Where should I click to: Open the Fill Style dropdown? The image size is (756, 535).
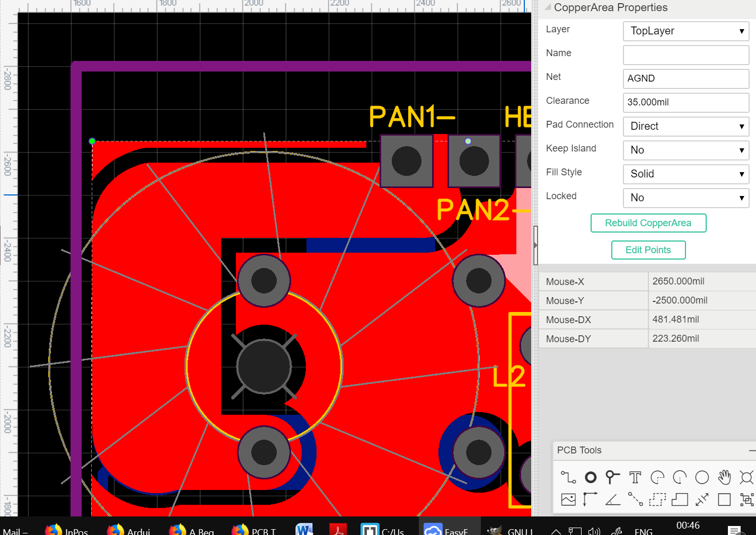pyautogui.click(x=686, y=174)
